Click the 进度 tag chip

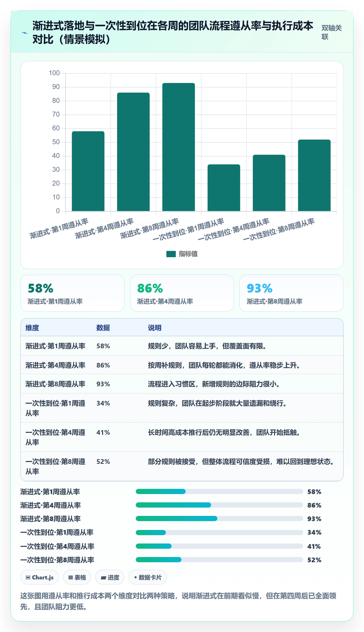point(110,577)
